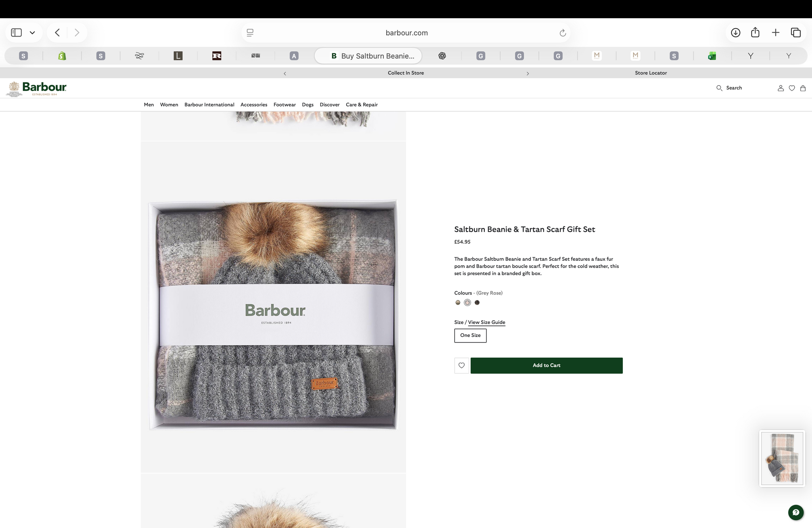Tap the Share icon in Safari toolbar
The image size is (812, 528).
coord(755,32)
